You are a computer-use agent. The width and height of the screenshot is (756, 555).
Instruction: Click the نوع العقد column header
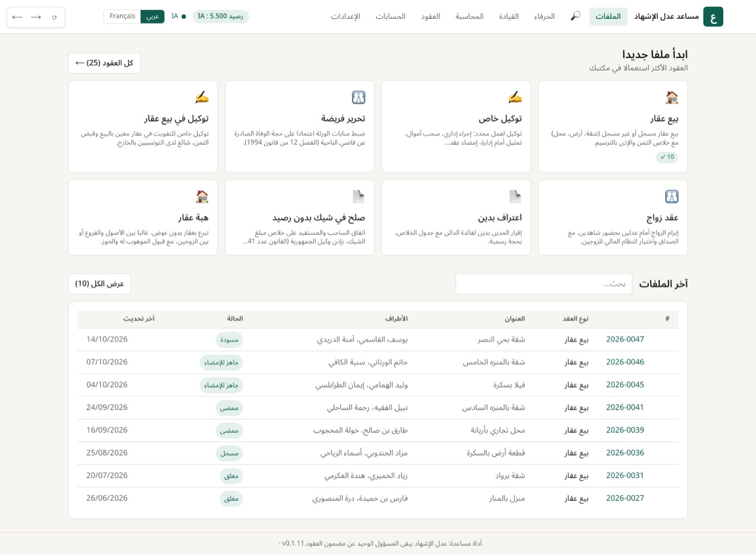click(575, 319)
